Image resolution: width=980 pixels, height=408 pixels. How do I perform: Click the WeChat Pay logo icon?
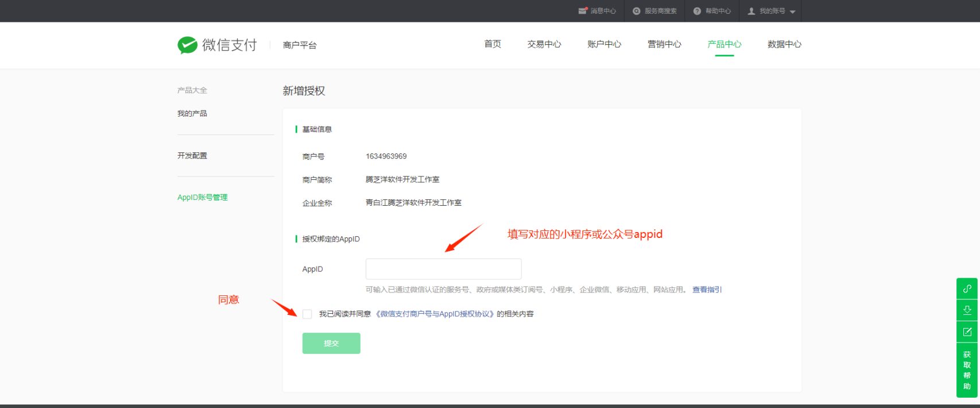(x=188, y=45)
